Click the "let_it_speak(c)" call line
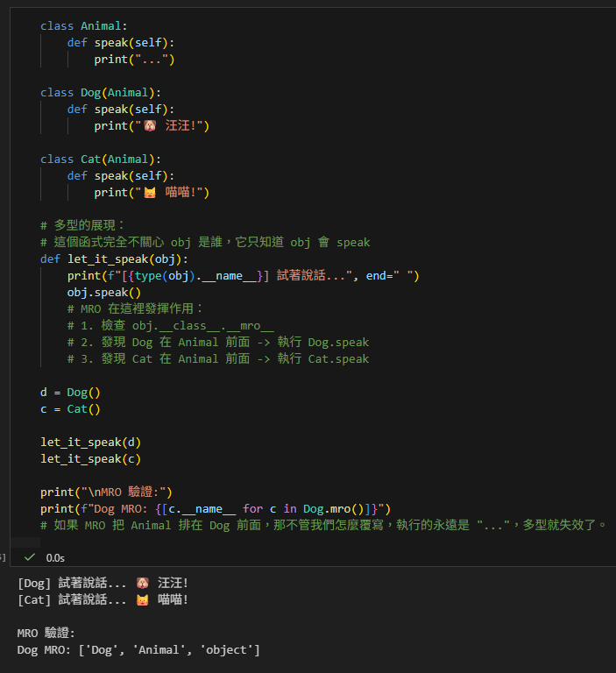This screenshot has height=673, width=616. click(90, 459)
